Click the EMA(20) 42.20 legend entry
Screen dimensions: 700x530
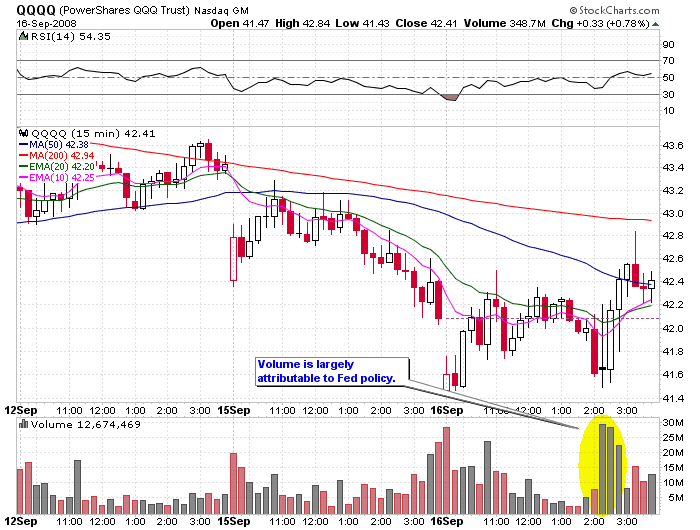[x=57, y=167]
